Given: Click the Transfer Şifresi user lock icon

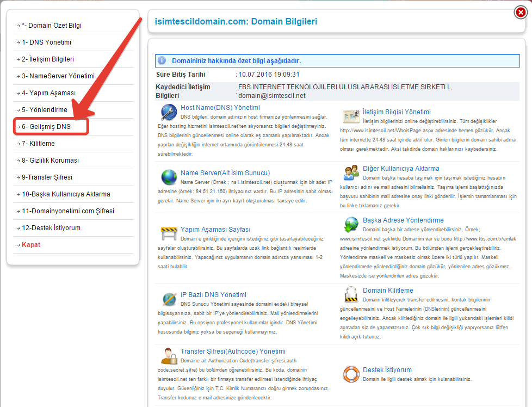Looking at the screenshot, I should pyautogui.click(x=169, y=356).
